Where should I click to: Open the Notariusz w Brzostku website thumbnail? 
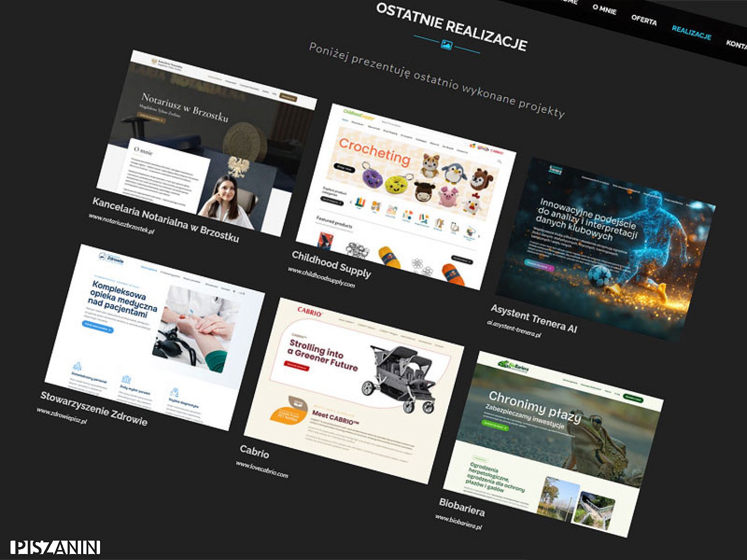(207, 143)
